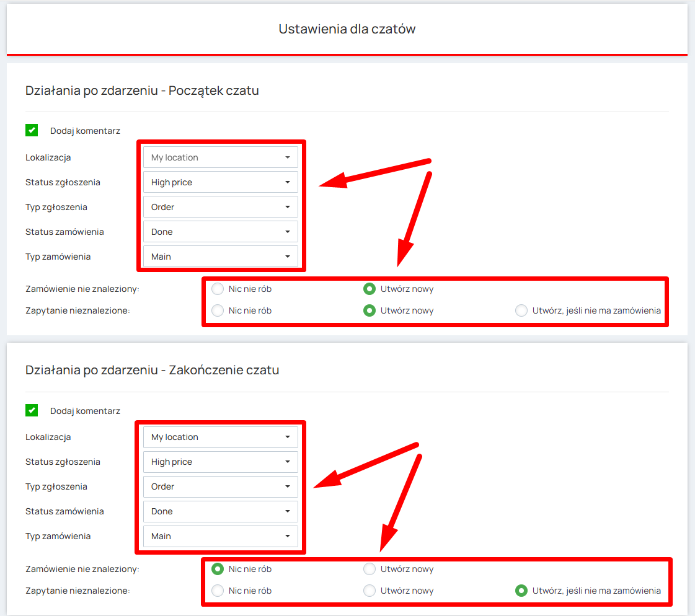This screenshot has width=695, height=616.
Task: Choose Utwórz, jeśli nie ma zamówienia in Początek czatu
Action: point(521,310)
